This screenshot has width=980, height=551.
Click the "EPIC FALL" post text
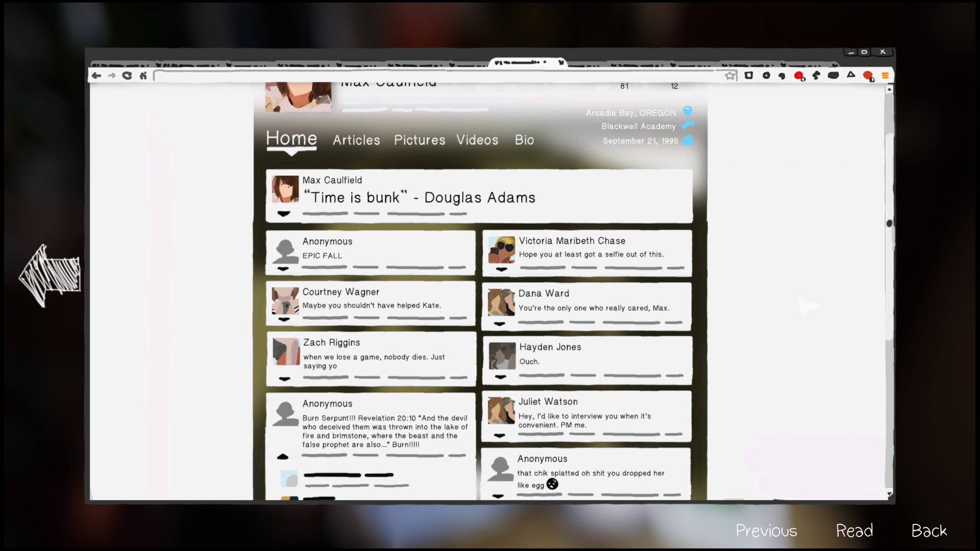pos(322,256)
